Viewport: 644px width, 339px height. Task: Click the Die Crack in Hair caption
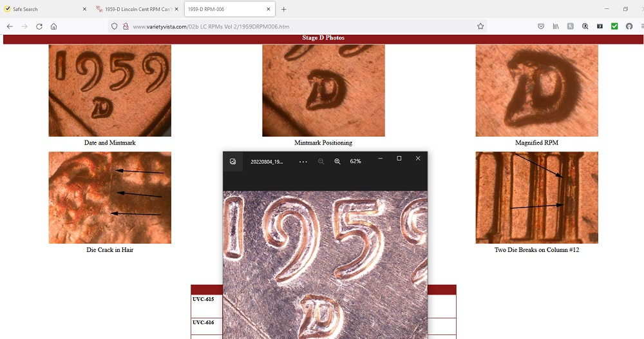[x=109, y=250]
